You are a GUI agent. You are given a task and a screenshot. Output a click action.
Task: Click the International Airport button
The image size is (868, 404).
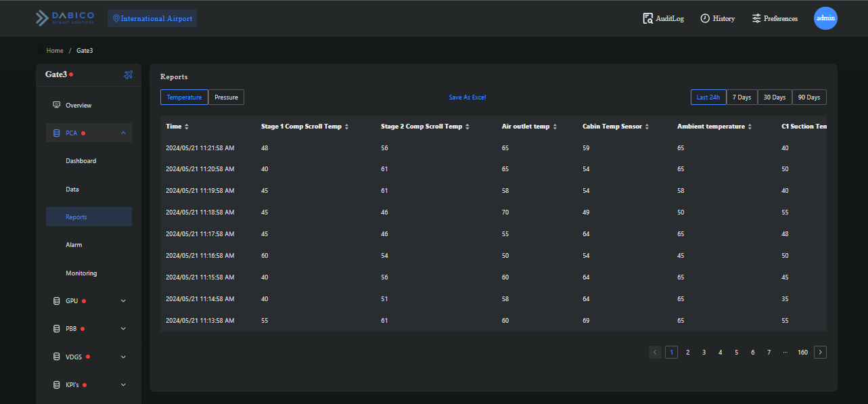[152, 18]
